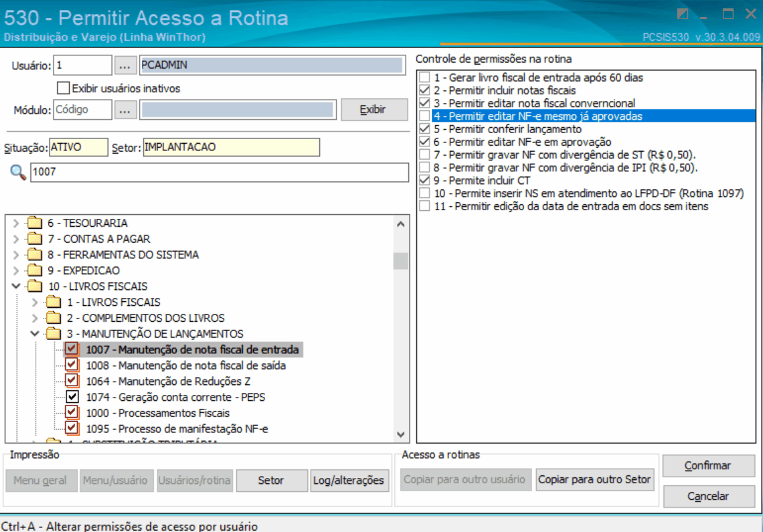Image resolution: width=763 pixels, height=532 pixels.
Task: Expand the 9 - EXPEDICAO tree node
Action: (16, 270)
